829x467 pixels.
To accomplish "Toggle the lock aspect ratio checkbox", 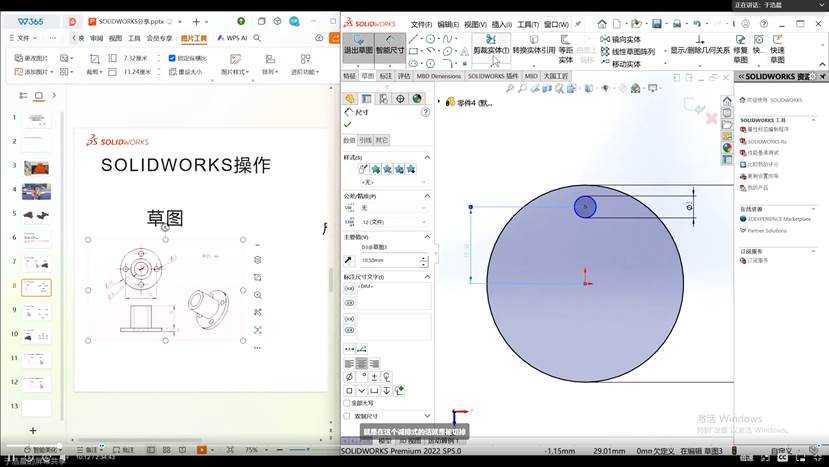I will 172,58.
